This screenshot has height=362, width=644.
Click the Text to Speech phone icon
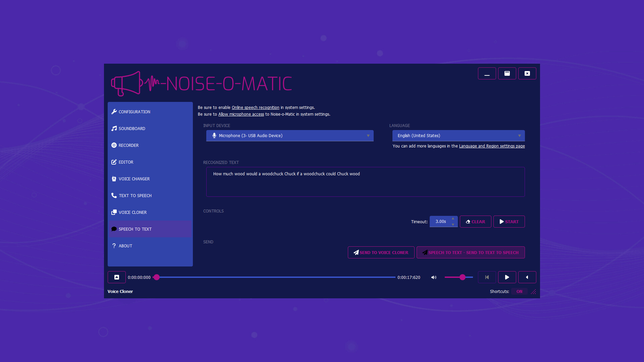[114, 195]
